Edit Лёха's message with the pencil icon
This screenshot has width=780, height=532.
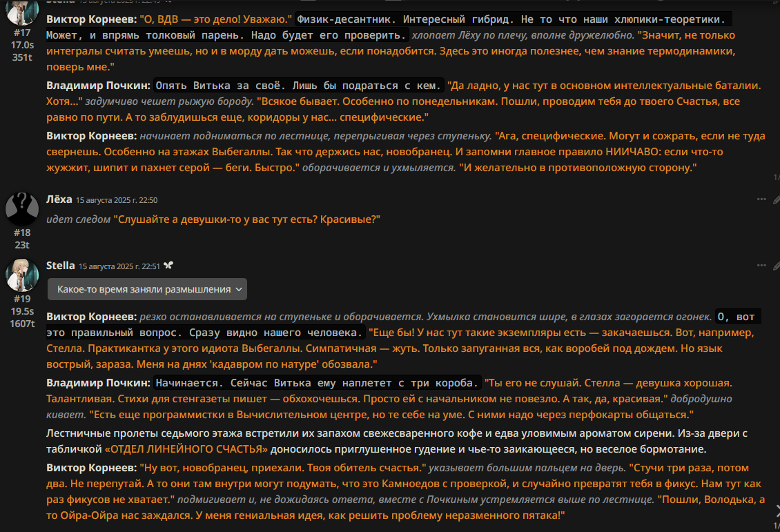click(x=776, y=200)
